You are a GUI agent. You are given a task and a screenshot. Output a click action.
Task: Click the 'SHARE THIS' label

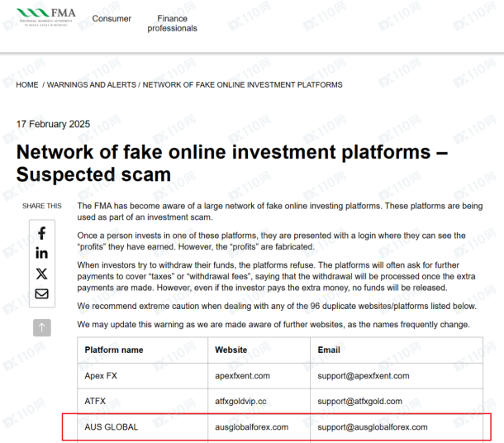tap(42, 206)
